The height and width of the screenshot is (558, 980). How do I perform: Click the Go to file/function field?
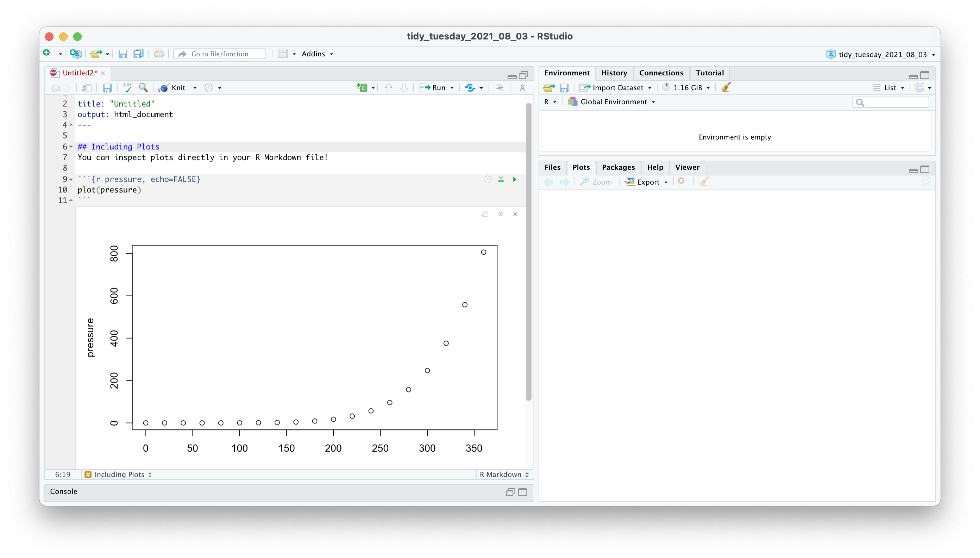click(x=220, y=54)
